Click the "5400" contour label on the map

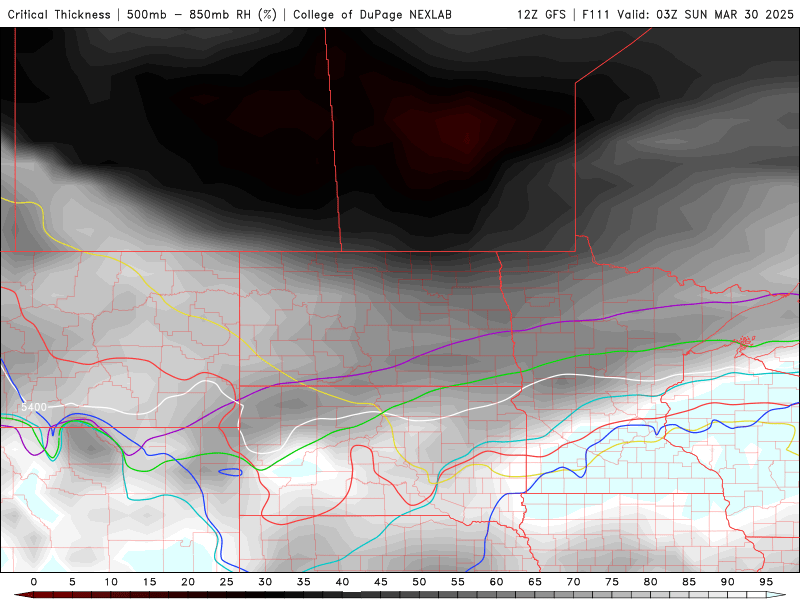(x=34, y=407)
